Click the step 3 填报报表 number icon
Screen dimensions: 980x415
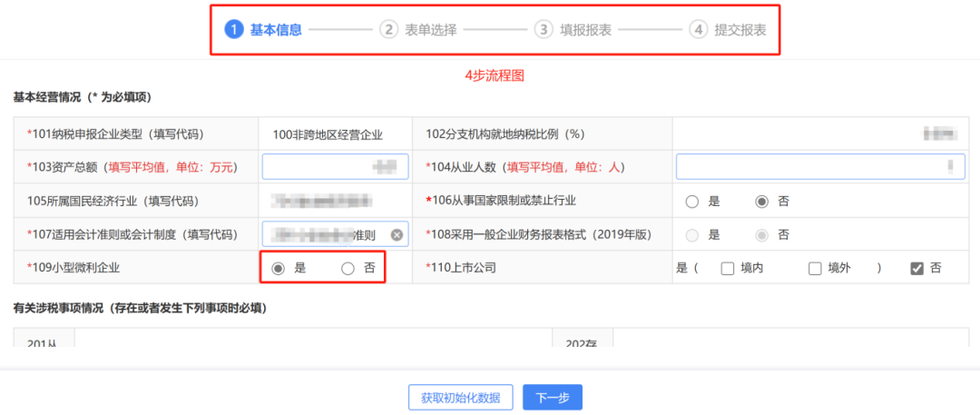click(x=544, y=30)
